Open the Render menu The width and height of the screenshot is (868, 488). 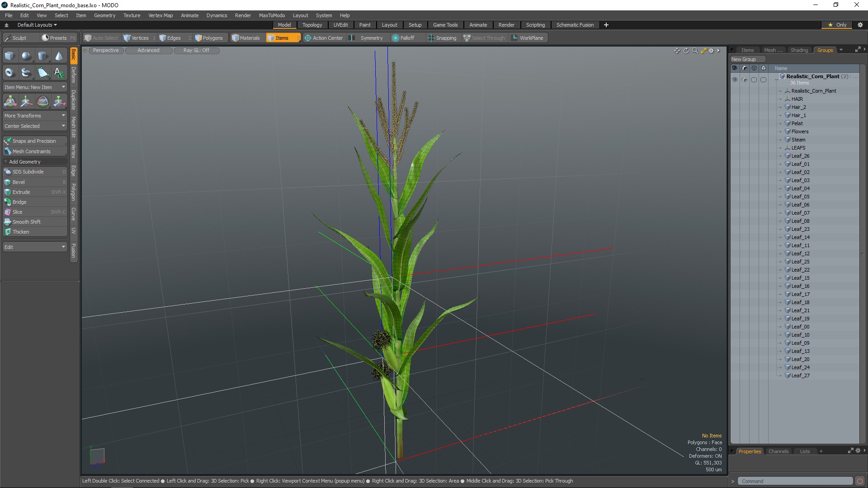[x=243, y=15]
